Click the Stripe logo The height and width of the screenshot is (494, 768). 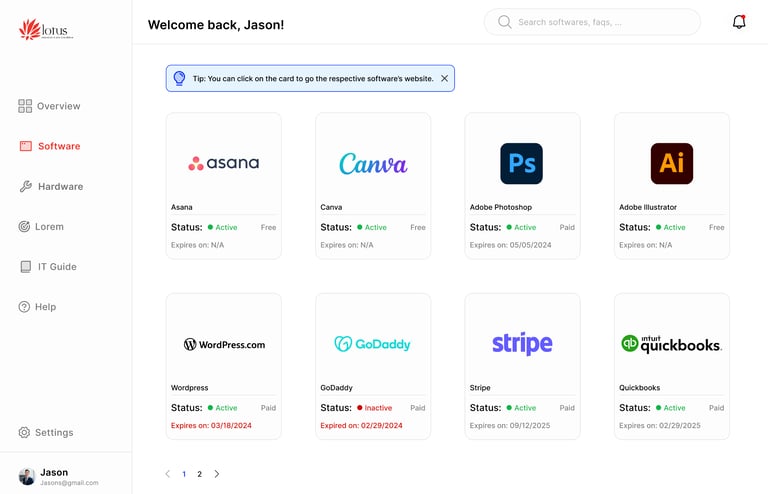(522, 344)
